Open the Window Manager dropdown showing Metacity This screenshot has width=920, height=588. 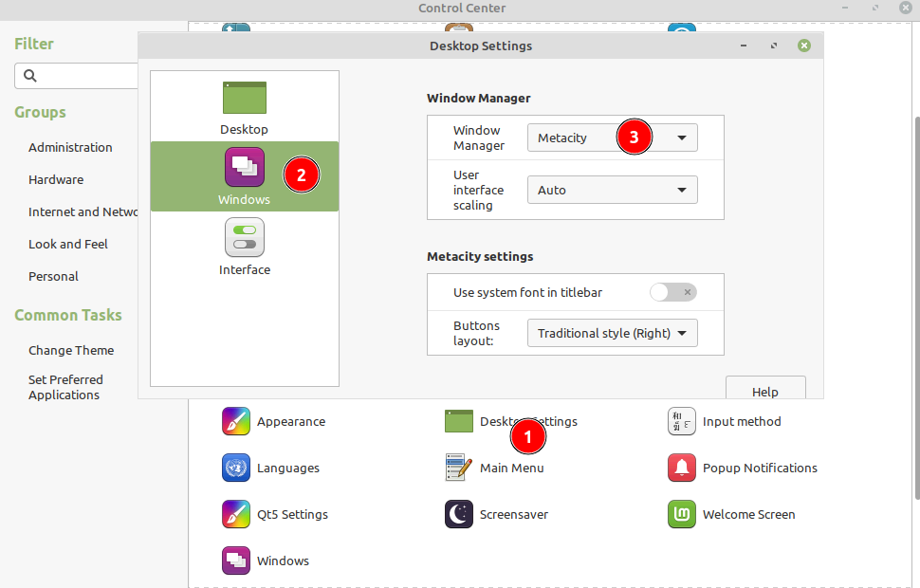pos(612,138)
